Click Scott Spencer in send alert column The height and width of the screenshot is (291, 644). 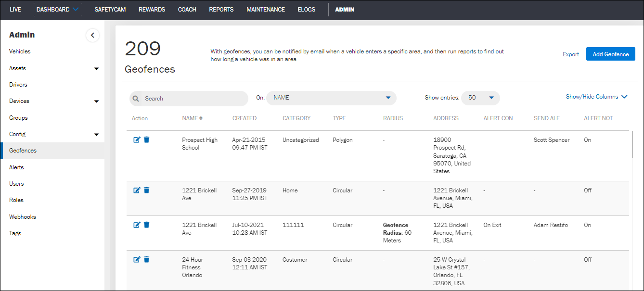[x=552, y=140]
